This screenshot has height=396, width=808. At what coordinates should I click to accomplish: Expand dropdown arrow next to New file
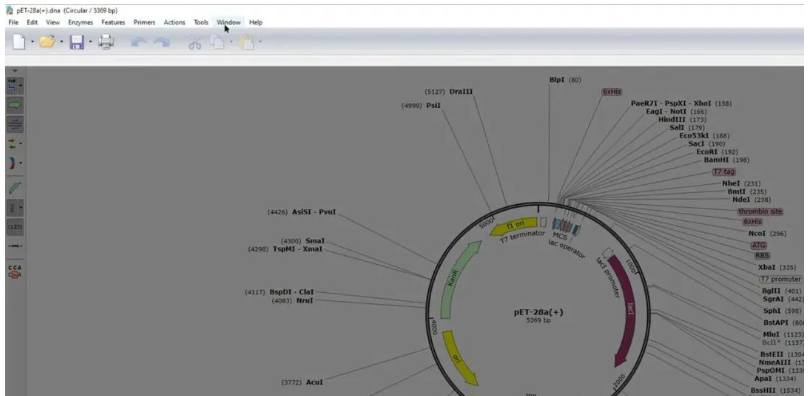click(32, 42)
